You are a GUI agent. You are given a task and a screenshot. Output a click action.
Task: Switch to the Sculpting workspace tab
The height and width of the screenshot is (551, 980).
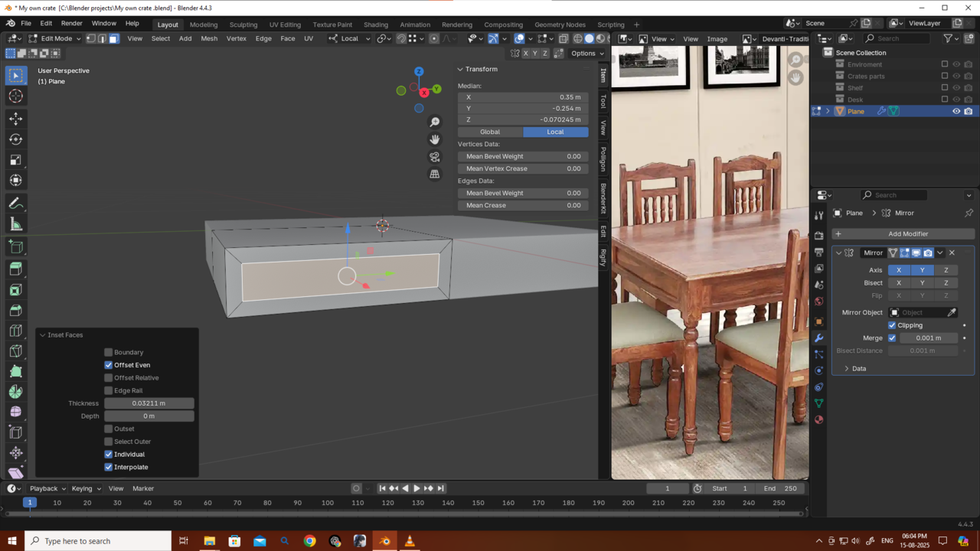[243, 24]
